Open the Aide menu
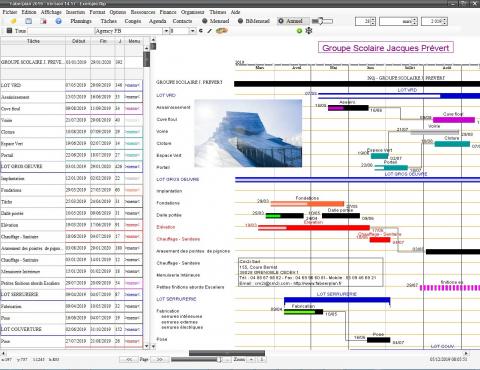The width and height of the screenshot is (480, 370). click(x=235, y=12)
